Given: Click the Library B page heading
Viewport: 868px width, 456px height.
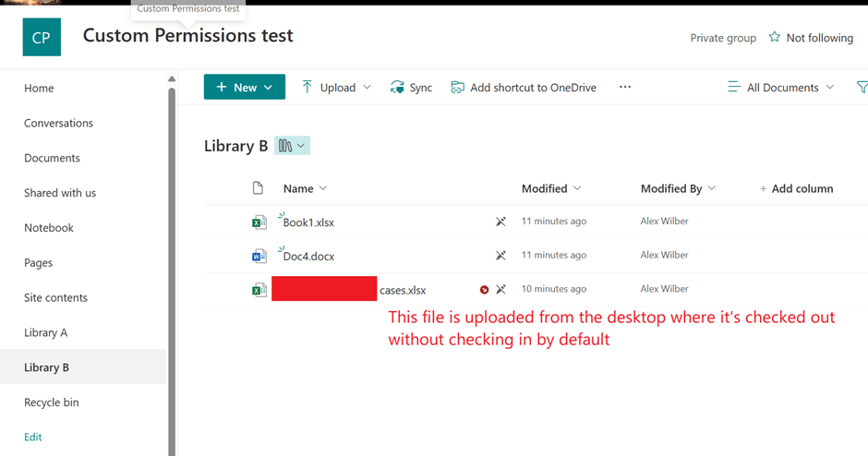Looking at the screenshot, I should pos(235,146).
